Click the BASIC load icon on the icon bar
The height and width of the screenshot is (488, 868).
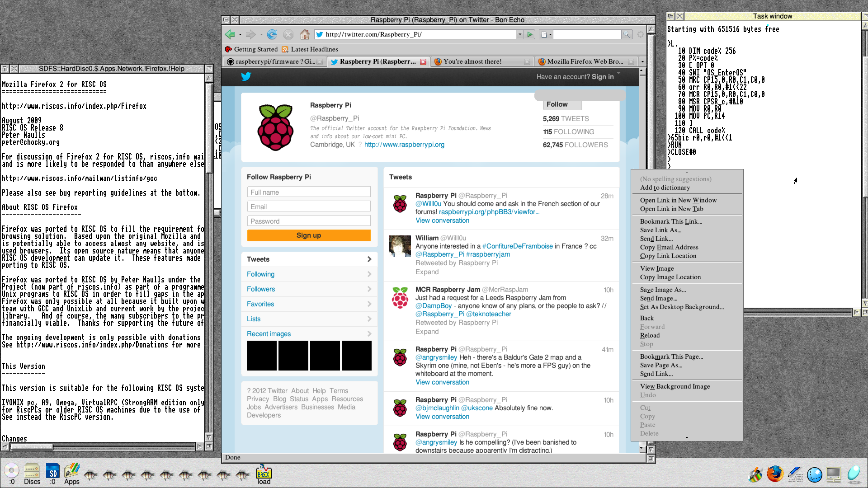click(x=264, y=474)
